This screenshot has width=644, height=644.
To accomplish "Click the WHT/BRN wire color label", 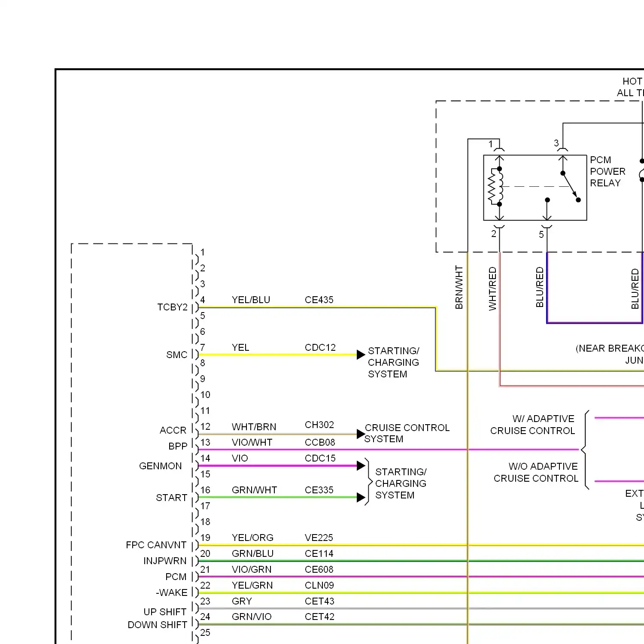I will tap(254, 427).
